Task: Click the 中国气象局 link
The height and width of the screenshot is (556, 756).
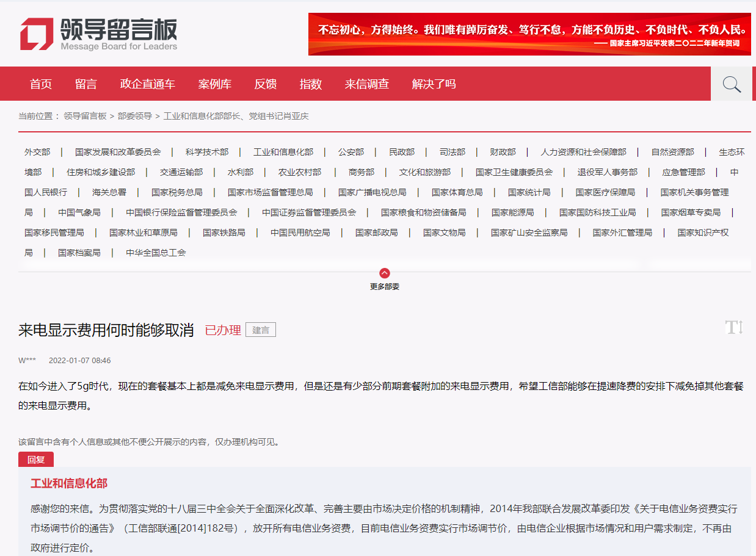Action: coord(79,212)
